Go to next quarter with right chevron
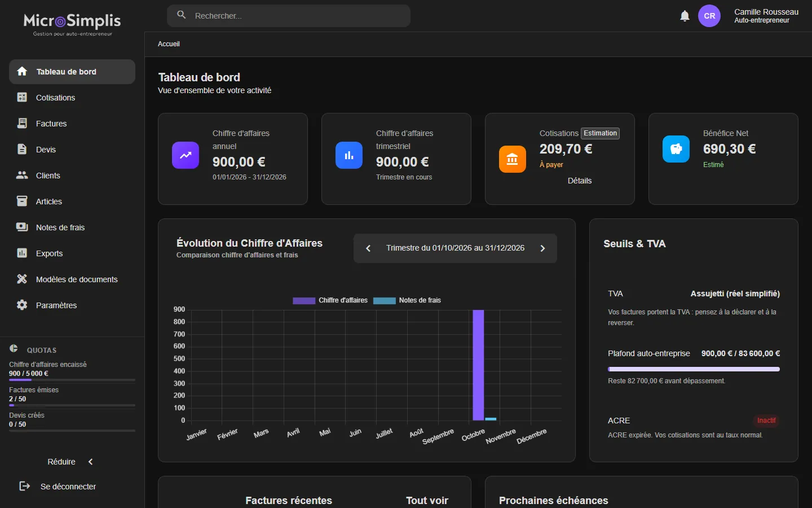812x508 pixels. (x=542, y=248)
